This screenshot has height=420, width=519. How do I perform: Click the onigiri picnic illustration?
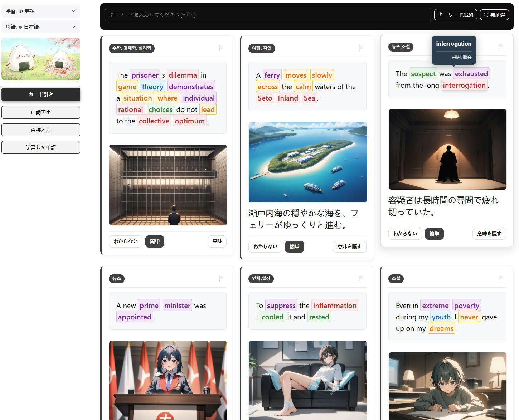[x=40, y=59]
